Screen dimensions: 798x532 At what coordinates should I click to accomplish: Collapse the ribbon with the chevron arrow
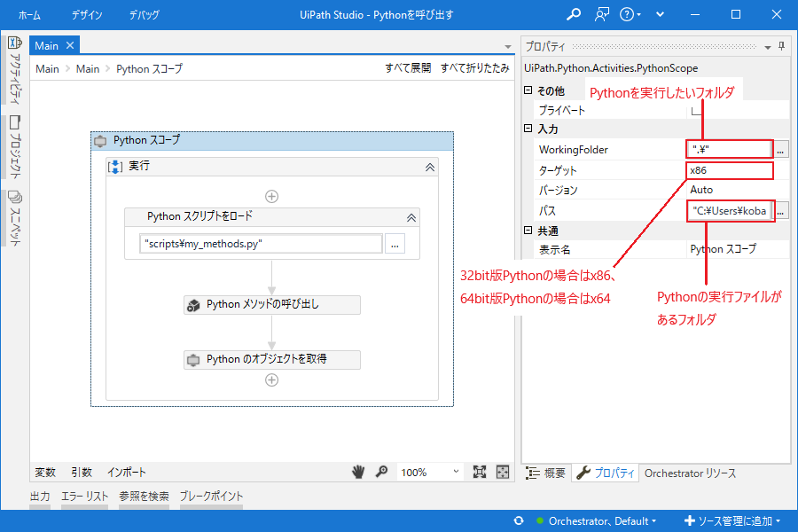click(x=660, y=14)
